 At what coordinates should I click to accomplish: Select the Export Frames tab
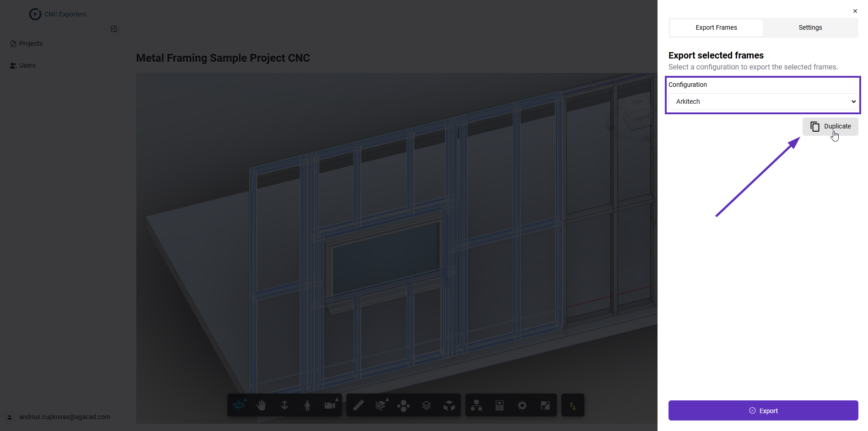pos(716,27)
